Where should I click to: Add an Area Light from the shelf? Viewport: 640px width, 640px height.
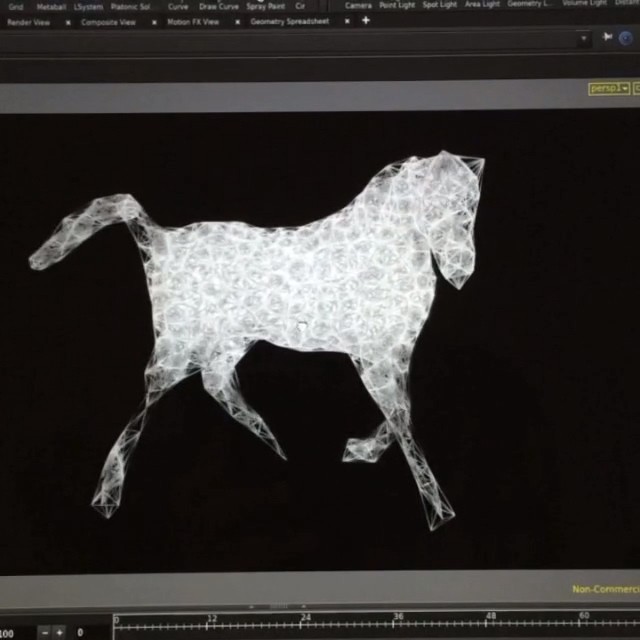(x=482, y=4)
